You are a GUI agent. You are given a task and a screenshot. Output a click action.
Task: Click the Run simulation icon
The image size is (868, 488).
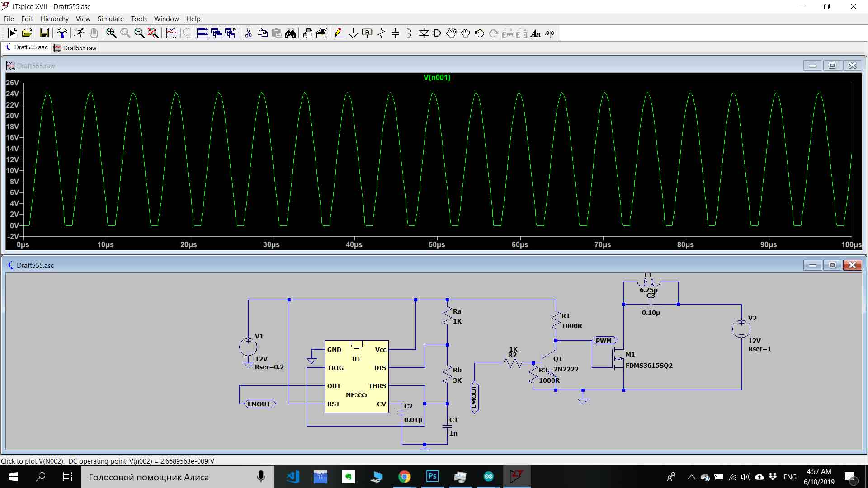click(x=13, y=33)
